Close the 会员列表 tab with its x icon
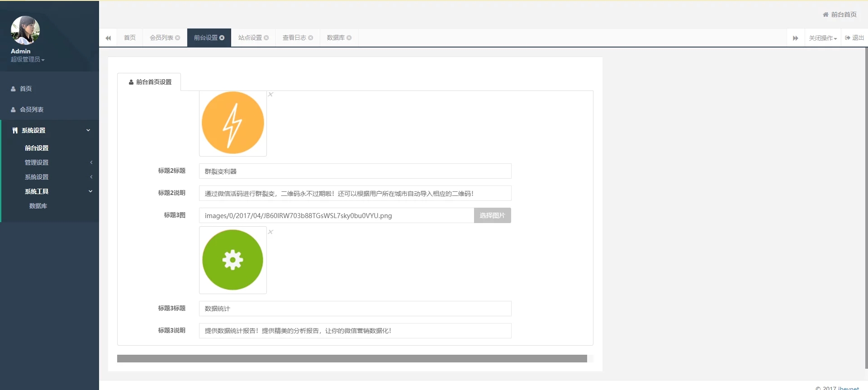The height and width of the screenshot is (390, 868). click(178, 38)
